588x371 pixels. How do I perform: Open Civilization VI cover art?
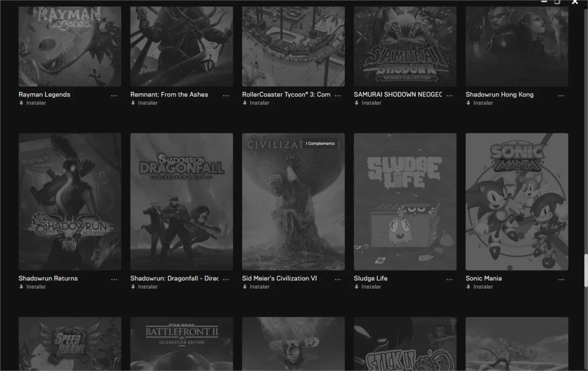pyautogui.click(x=293, y=202)
